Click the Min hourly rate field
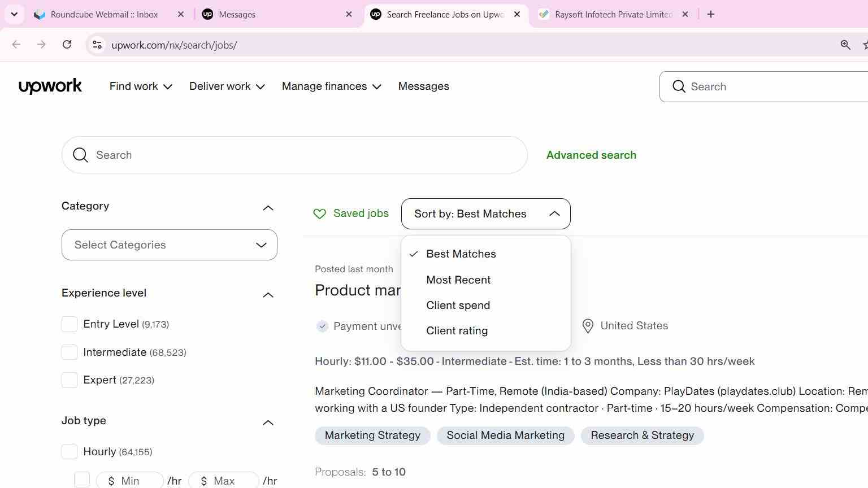 pyautogui.click(x=130, y=481)
